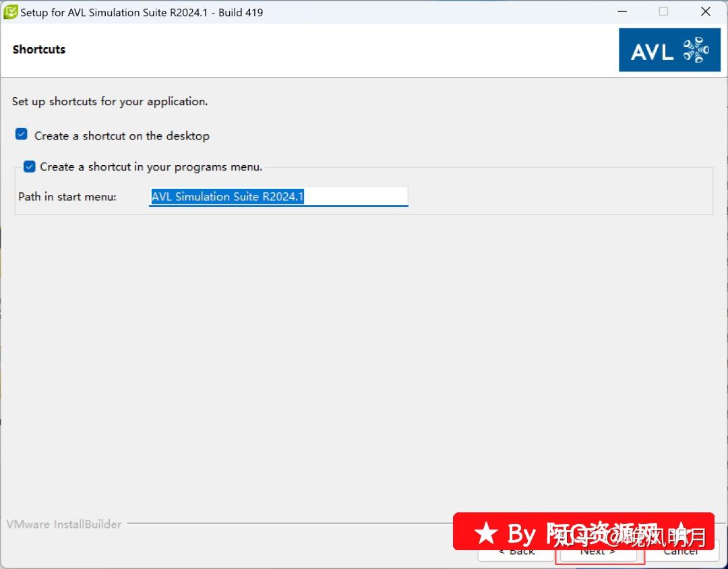Select the highlighted text "AVL Simulation Suite R2024.1"

coord(226,196)
